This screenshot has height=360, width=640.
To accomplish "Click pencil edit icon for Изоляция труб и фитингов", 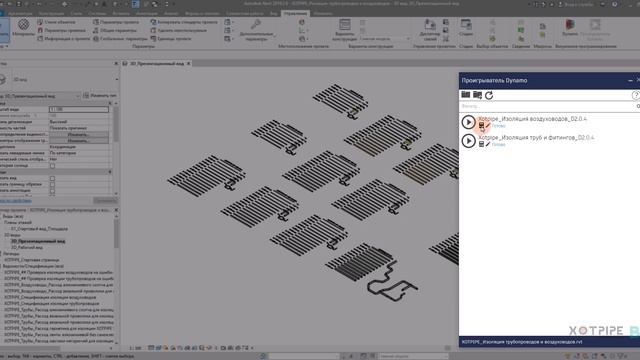I will tap(488, 144).
